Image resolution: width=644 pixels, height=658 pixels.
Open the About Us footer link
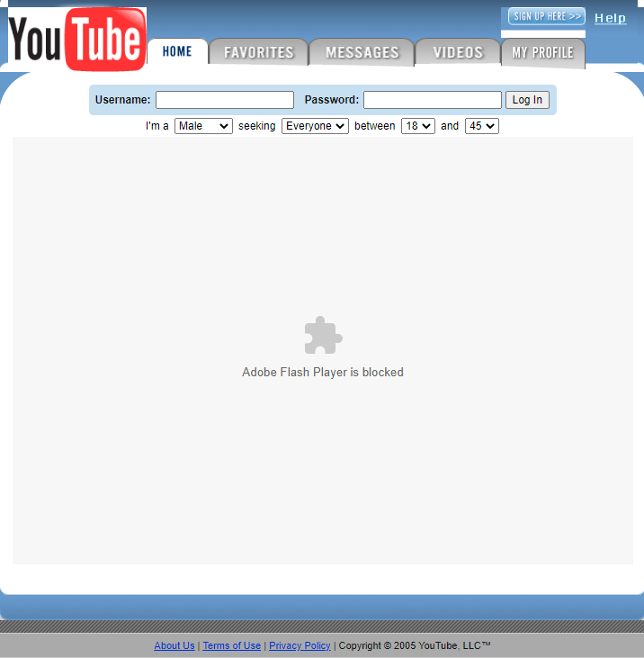click(x=174, y=645)
